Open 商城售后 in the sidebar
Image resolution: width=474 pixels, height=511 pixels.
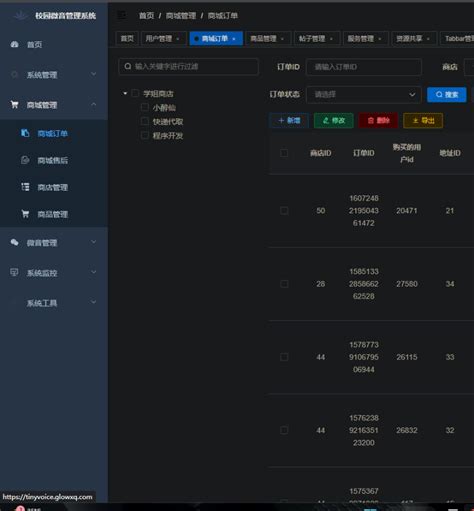[x=54, y=160]
